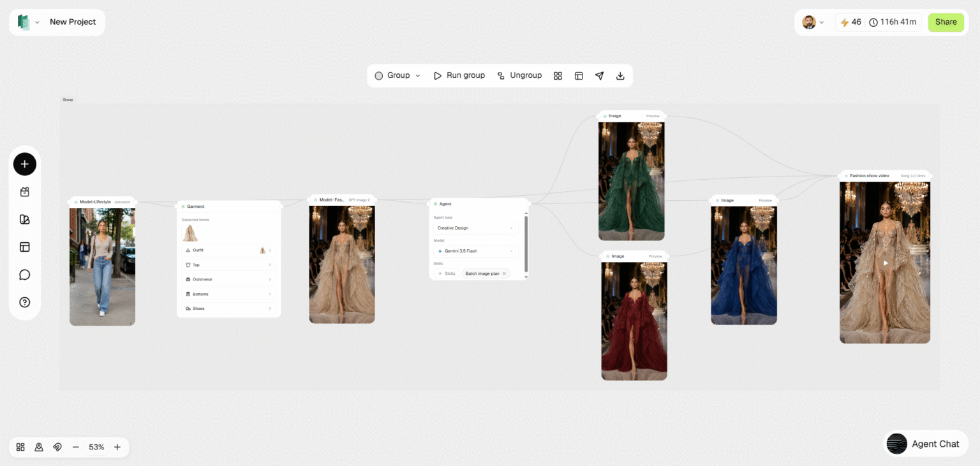Image resolution: width=980 pixels, height=466 pixels.
Task: Click Run group in the toolbar
Action: tap(459, 75)
